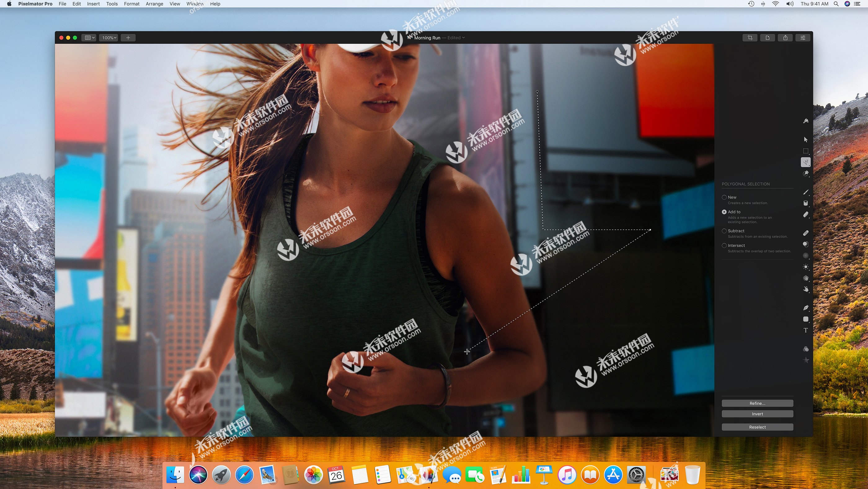Image resolution: width=868 pixels, height=489 pixels.
Task: Click the Time Machine menu bar icon
Action: pyautogui.click(x=751, y=4)
